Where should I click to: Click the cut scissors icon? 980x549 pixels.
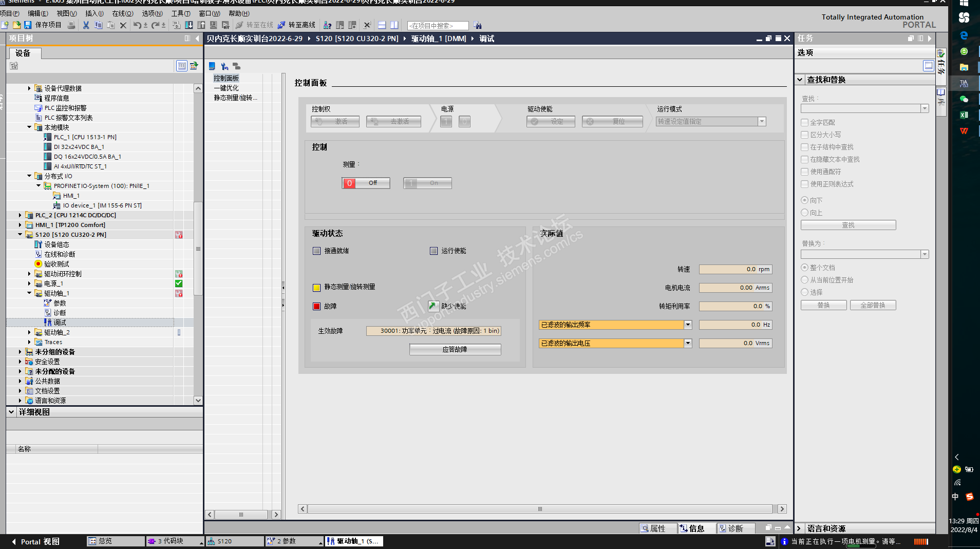pyautogui.click(x=86, y=25)
